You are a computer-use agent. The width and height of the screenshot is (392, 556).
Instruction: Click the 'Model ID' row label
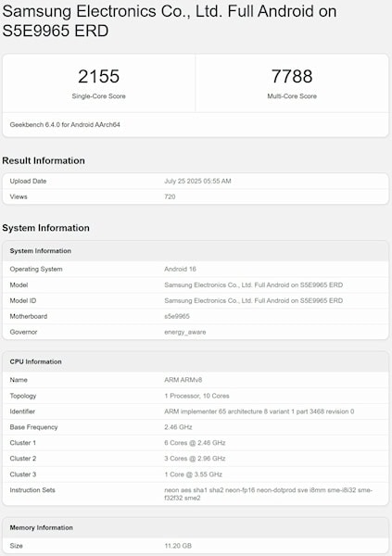tap(23, 300)
